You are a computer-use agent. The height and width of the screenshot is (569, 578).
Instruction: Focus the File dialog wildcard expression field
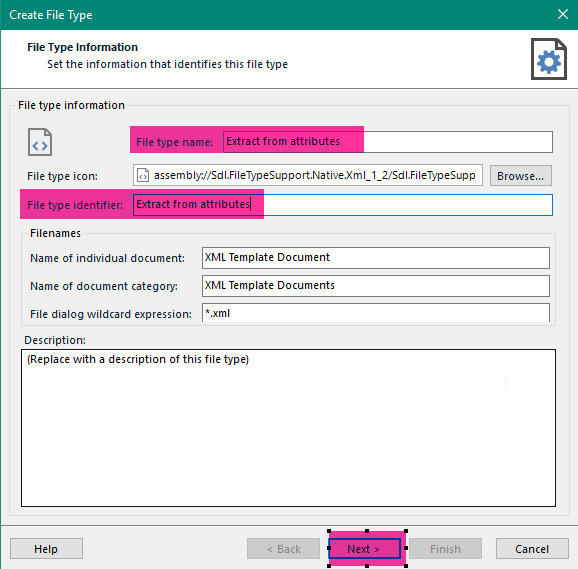tap(376, 313)
